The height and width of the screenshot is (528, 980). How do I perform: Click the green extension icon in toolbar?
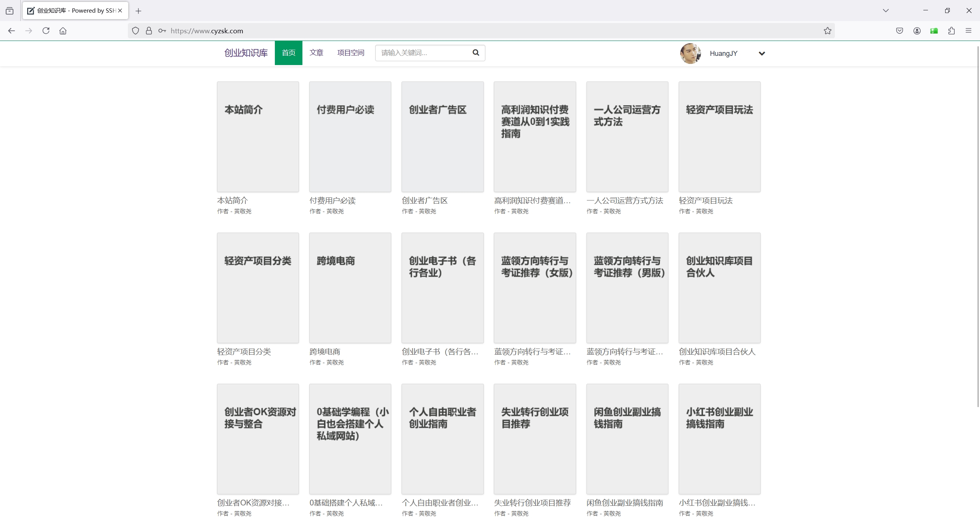(x=934, y=31)
